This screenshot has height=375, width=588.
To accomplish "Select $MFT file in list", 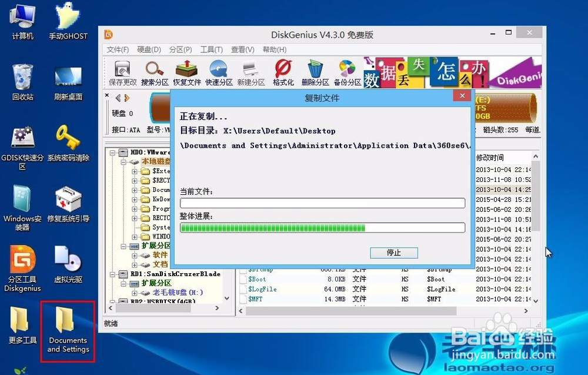I will point(255,299).
